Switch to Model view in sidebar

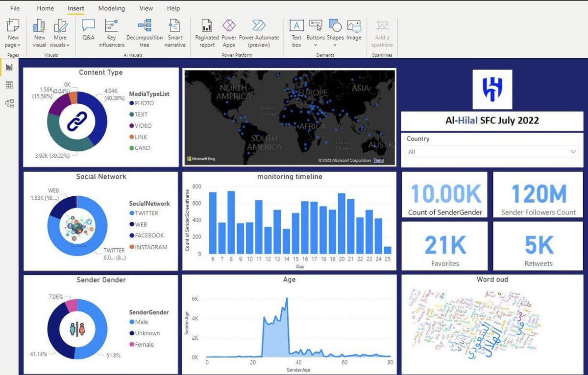point(9,103)
